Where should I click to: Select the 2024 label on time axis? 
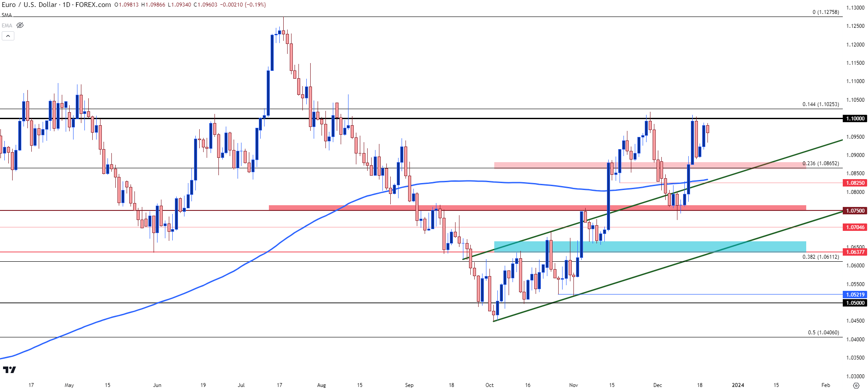click(738, 385)
